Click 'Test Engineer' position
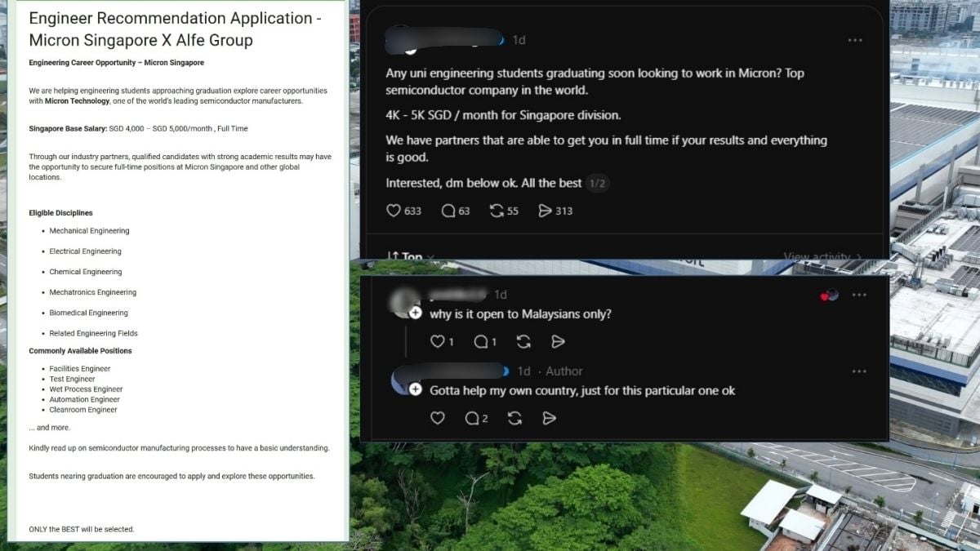Viewport: 980px width, 551px height. pos(72,379)
